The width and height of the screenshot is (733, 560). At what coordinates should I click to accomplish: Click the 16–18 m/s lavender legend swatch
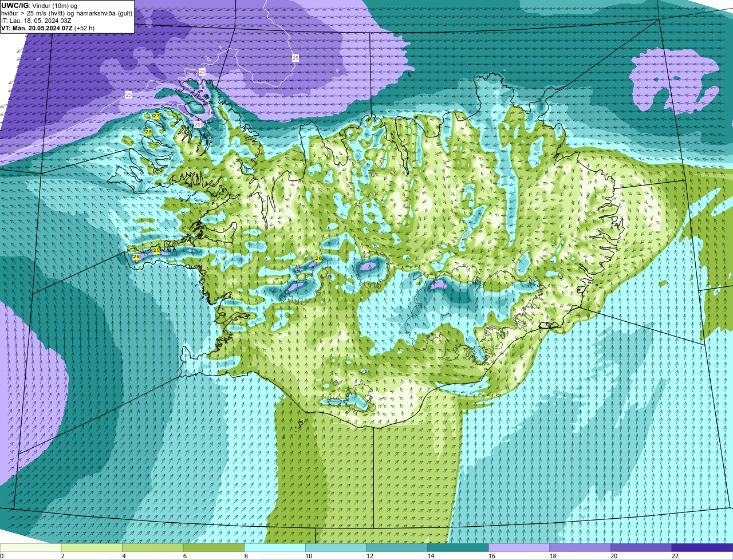click(x=519, y=547)
